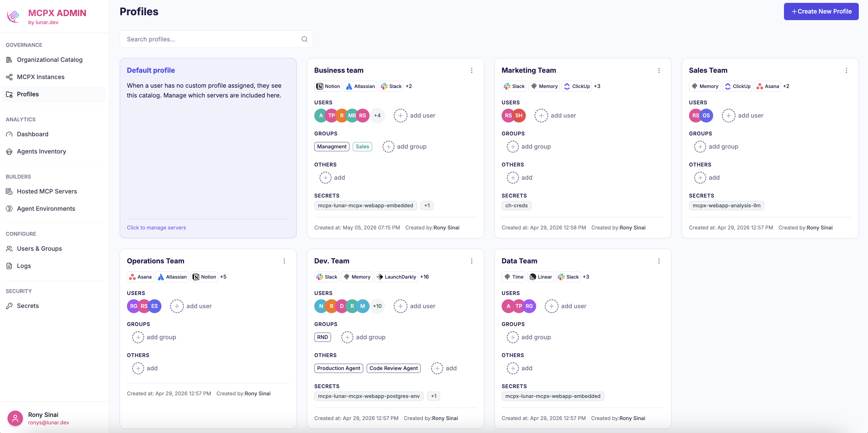The image size is (868, 433).
Task: Expand +4 more users in Business team
Action: 377,116
